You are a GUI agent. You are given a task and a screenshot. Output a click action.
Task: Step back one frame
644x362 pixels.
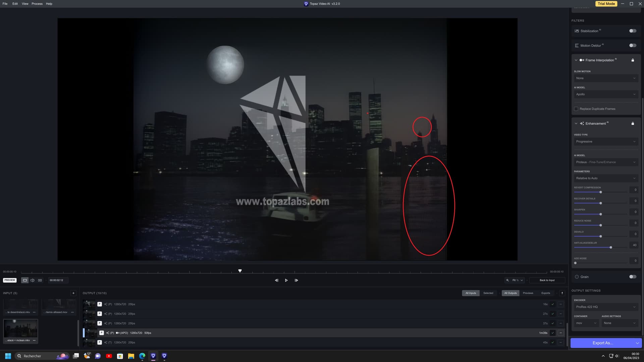pos(276,280)
